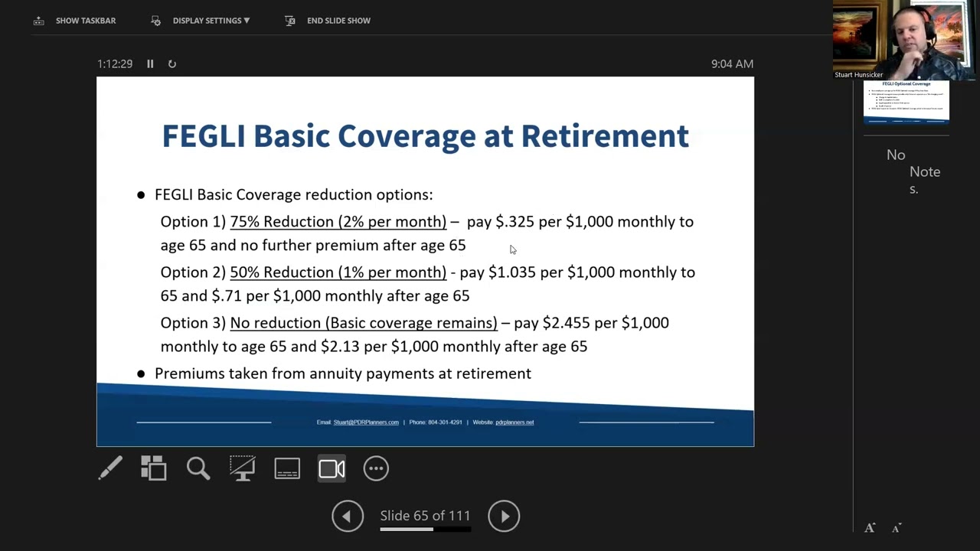
Task: Restart the presentation timer
Action: point(172,64)
